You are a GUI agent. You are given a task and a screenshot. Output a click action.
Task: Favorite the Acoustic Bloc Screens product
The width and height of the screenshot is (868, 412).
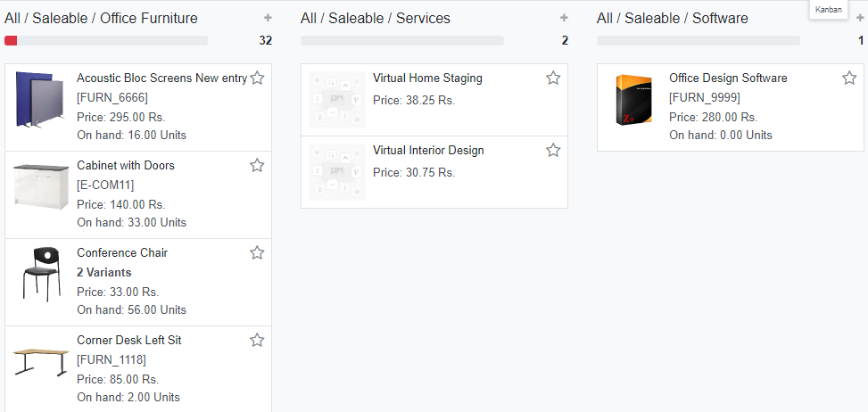click(257, 78)
